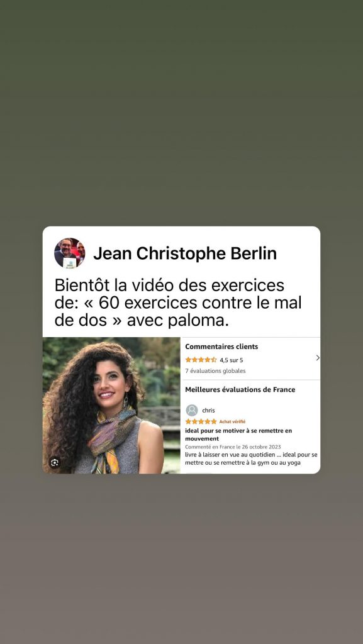
Task: Click the "Achat vérifié" badge
Action: tap(232, 421)
